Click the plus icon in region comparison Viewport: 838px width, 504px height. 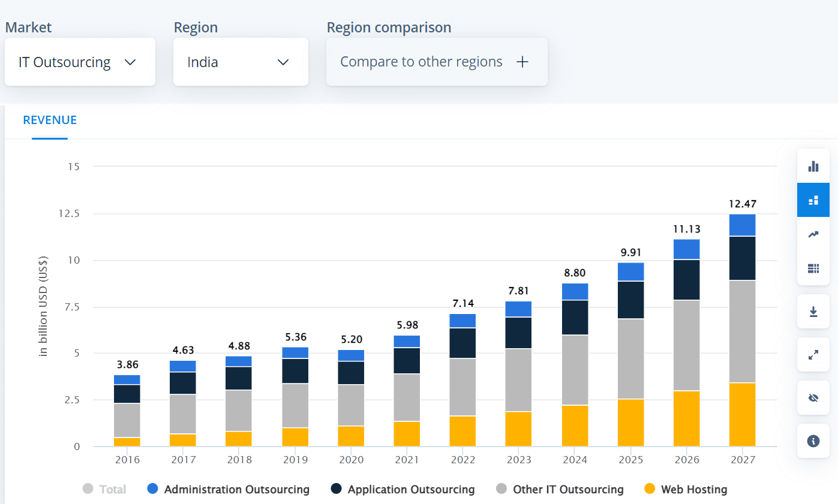tap(522, 62)
